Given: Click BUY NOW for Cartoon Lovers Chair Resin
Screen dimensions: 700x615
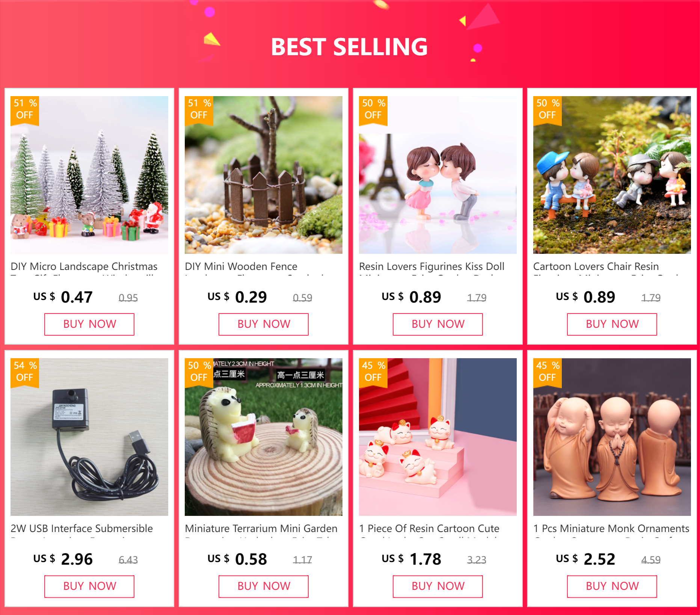Looking at the screenshot, I should [612, 324].
